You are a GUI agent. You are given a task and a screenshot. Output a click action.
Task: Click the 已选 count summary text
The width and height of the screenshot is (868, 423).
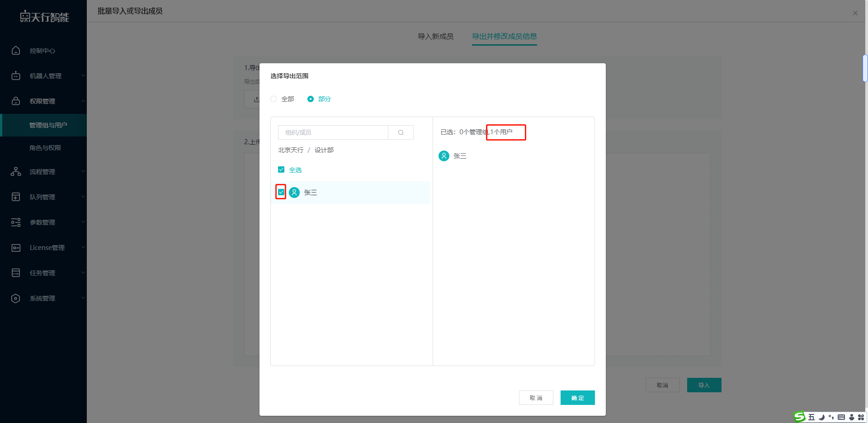(476, 132)
